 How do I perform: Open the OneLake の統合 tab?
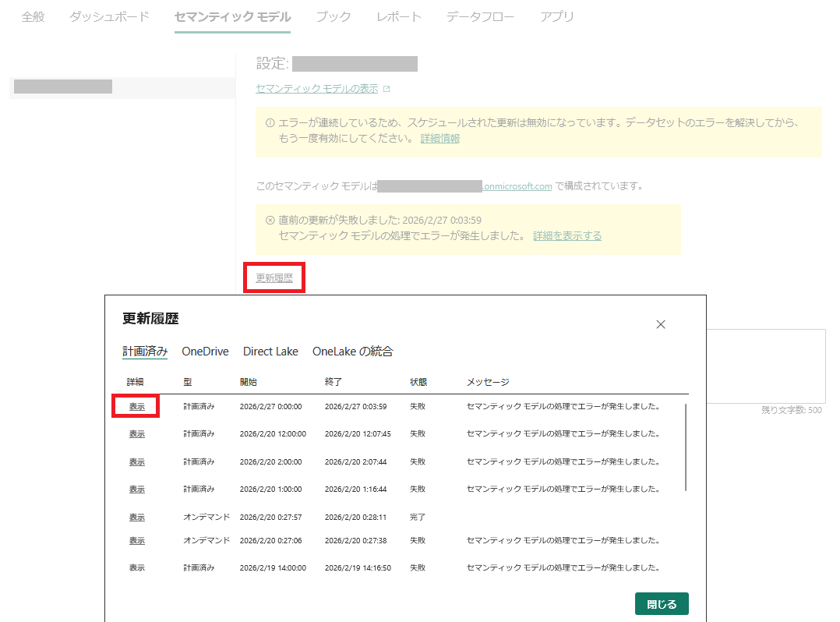tap(352, 352)
